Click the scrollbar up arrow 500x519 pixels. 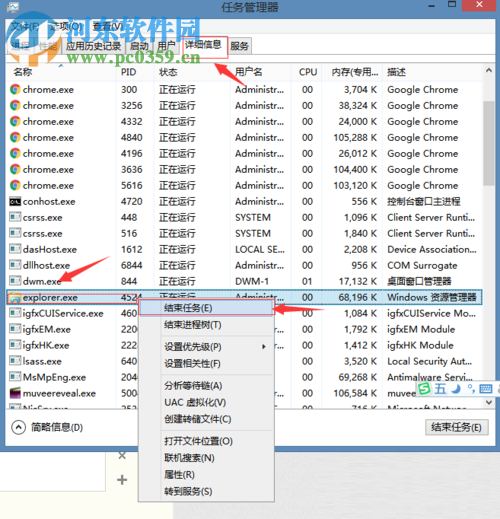489,70
